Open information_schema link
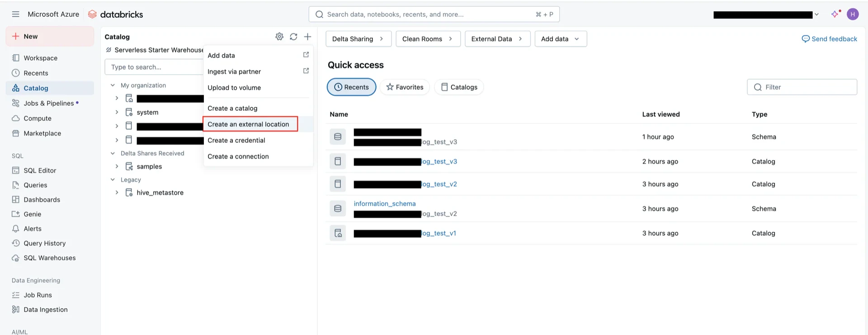This screenshot has height=335, width=868. pos(384,203)
